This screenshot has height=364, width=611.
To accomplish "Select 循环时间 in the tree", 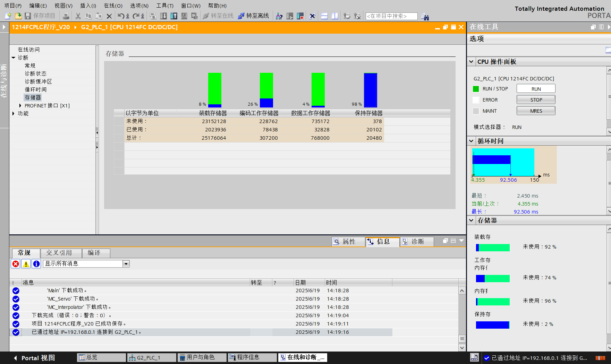I will click(35, 89).
